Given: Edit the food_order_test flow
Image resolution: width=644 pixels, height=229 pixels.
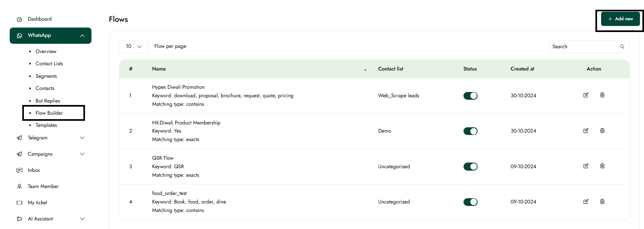Looking at the screenshot, I should [585, 201].
